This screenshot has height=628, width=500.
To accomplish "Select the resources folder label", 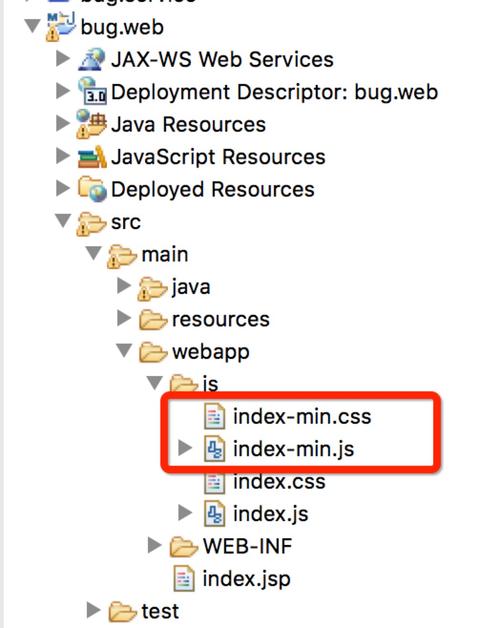I will pyautogui.click(x=220, y=319).
